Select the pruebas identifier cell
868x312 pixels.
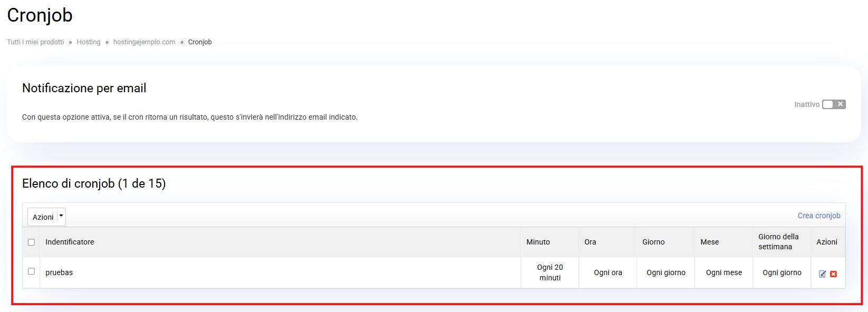59,272
